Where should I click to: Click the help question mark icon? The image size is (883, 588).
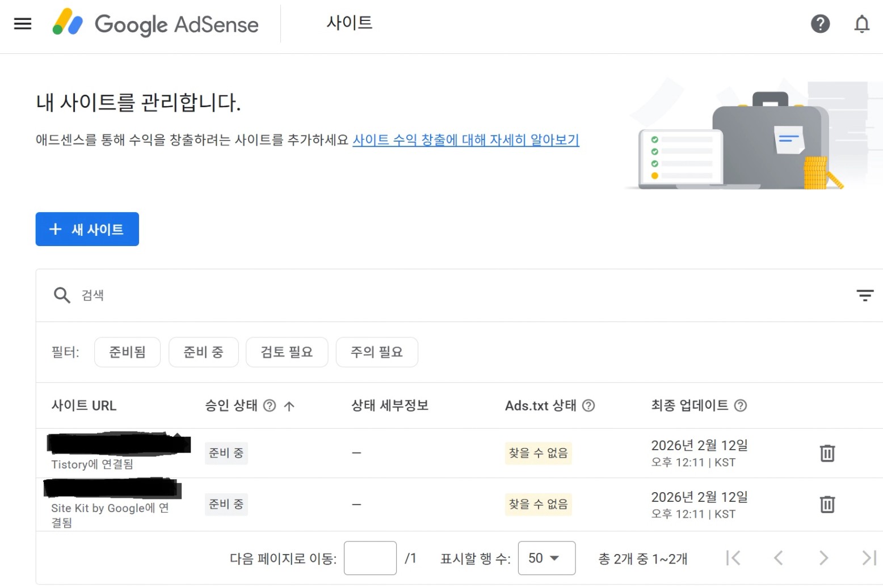coord(820,24)
